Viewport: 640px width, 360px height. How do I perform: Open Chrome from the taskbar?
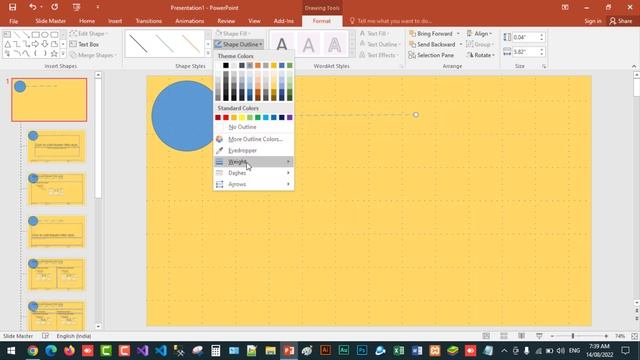33,351
